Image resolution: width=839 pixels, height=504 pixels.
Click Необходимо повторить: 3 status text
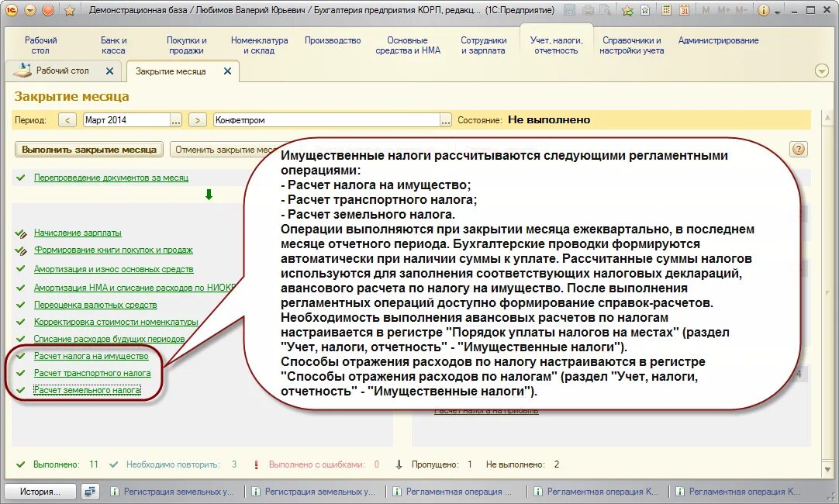click(181, 464)
